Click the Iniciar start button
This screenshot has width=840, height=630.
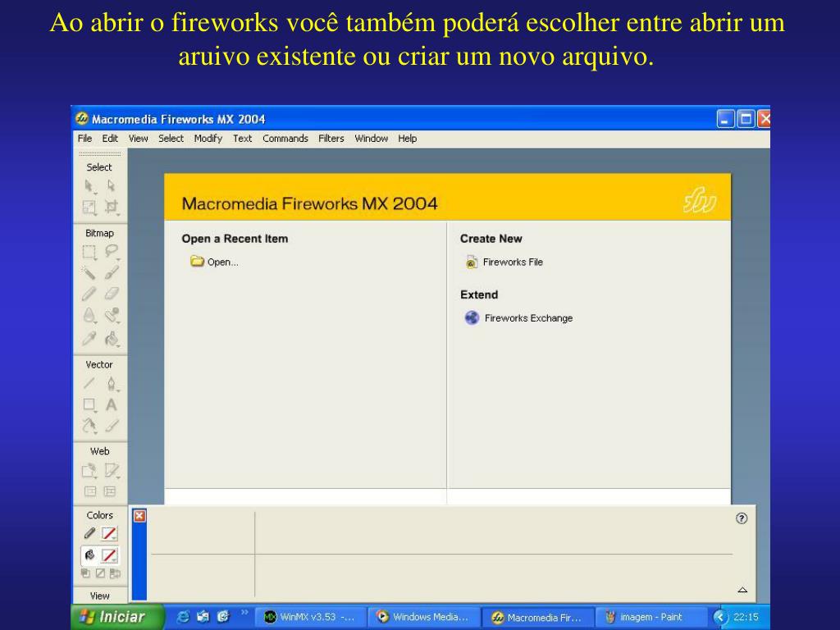pyautogui.click(x=118, y=617)
